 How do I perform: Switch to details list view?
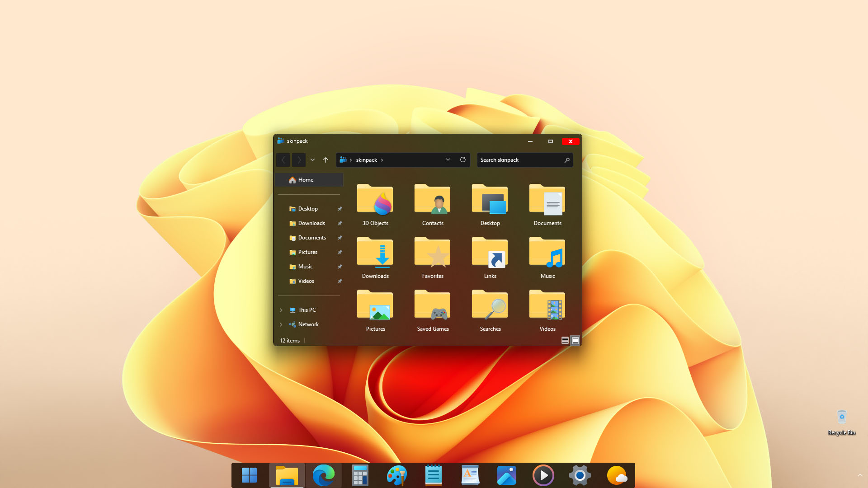(565, 340)
